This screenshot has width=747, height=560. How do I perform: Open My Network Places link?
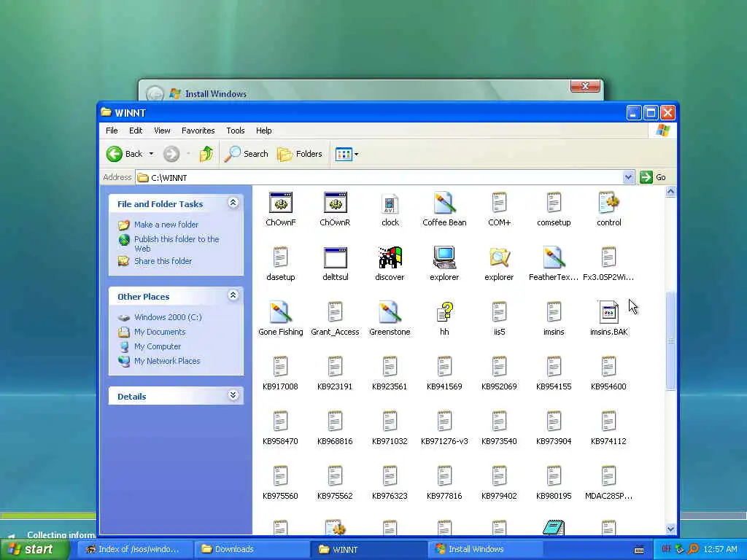(167, 361)
